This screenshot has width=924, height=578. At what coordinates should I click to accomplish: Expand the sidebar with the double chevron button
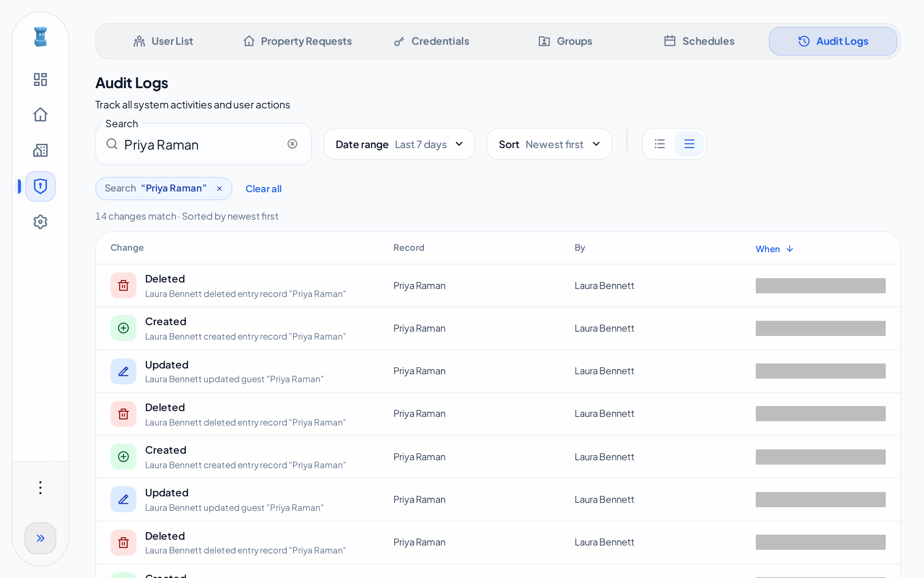(x=40, y=538)
